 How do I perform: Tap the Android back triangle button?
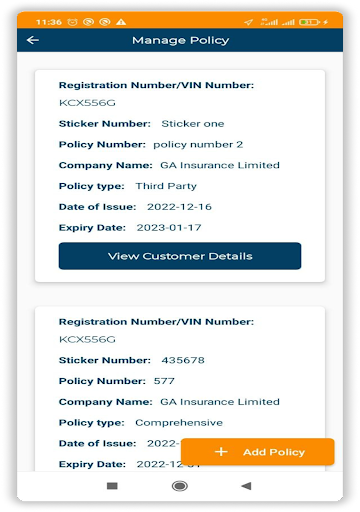pos(246,486)
